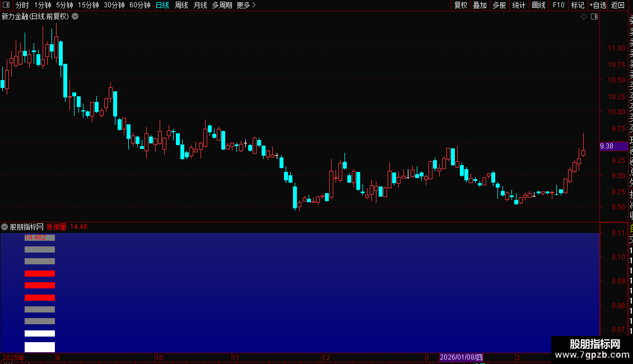Click the 返回 back button

[618, 5]
